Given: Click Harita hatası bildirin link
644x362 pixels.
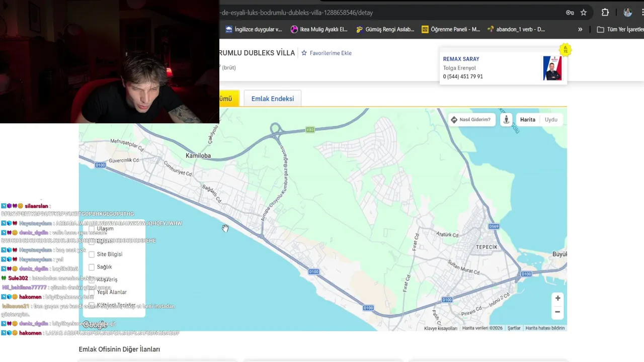Looking at the screenshot, I should tap(545, 328).
